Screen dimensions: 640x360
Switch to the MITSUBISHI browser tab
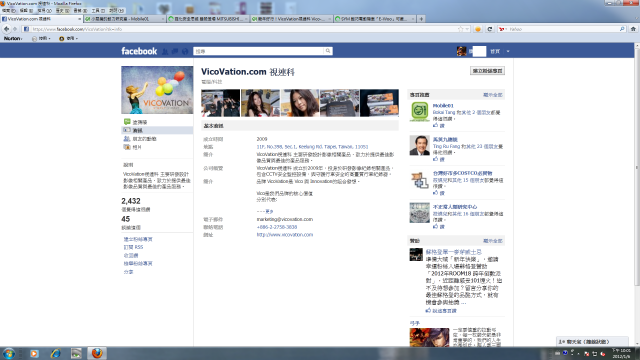click(x=208, y=19)
